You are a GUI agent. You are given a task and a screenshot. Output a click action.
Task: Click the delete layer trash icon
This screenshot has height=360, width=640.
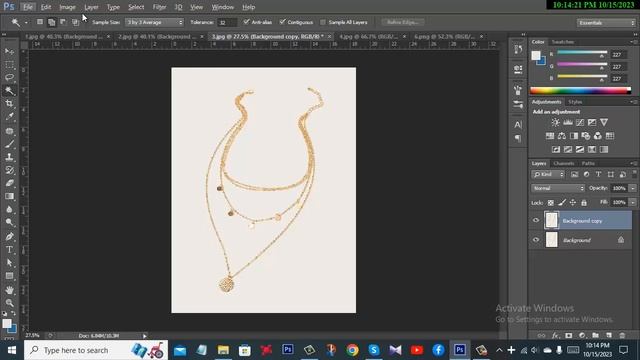[x=622, y=336]
